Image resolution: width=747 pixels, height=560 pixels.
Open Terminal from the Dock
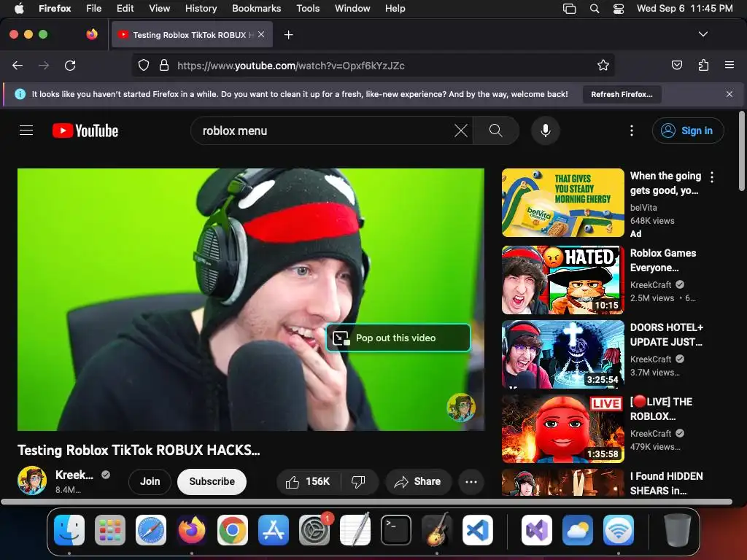[x=396, y=530]
